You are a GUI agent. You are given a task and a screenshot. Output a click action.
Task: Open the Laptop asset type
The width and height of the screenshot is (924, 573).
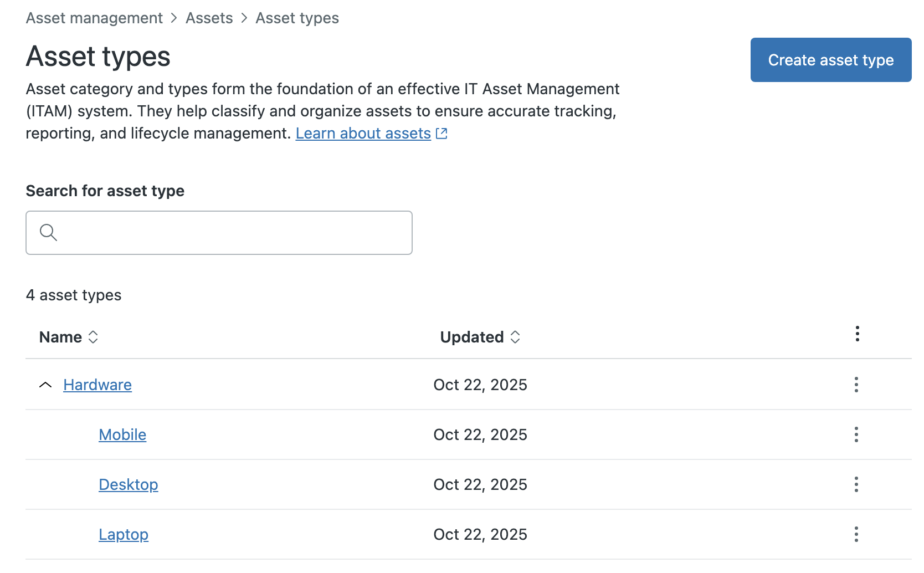pos(124,535)
